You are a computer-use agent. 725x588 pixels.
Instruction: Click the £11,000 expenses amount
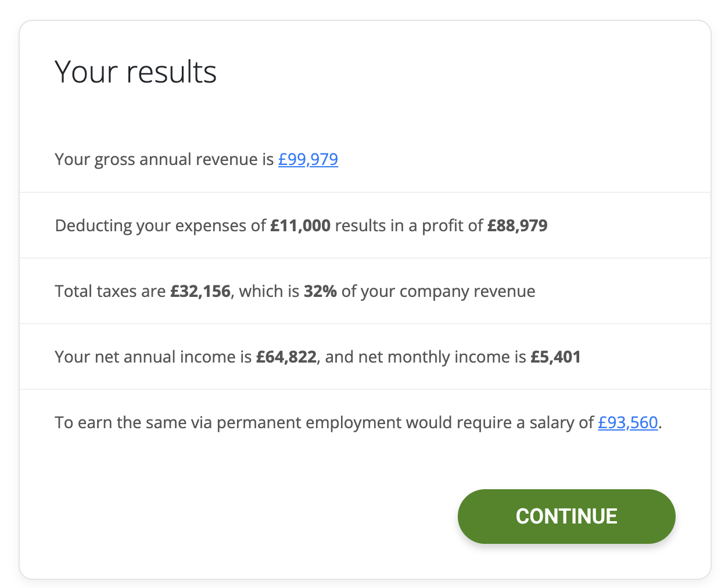tap(300, 225)
